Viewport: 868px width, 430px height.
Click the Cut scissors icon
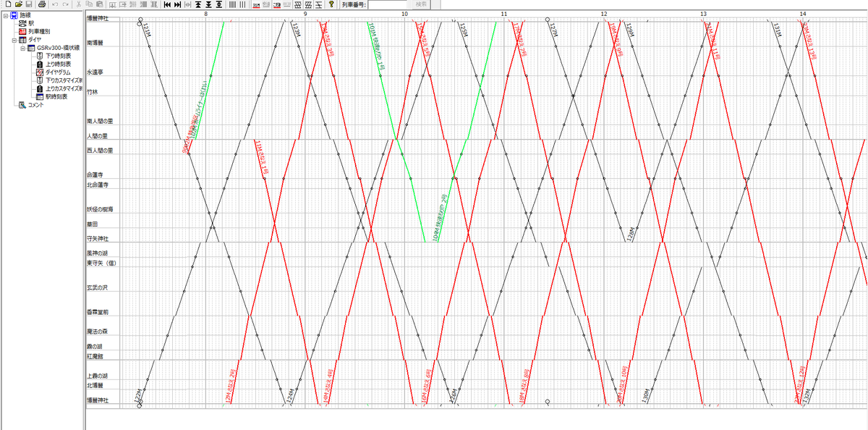78,4
